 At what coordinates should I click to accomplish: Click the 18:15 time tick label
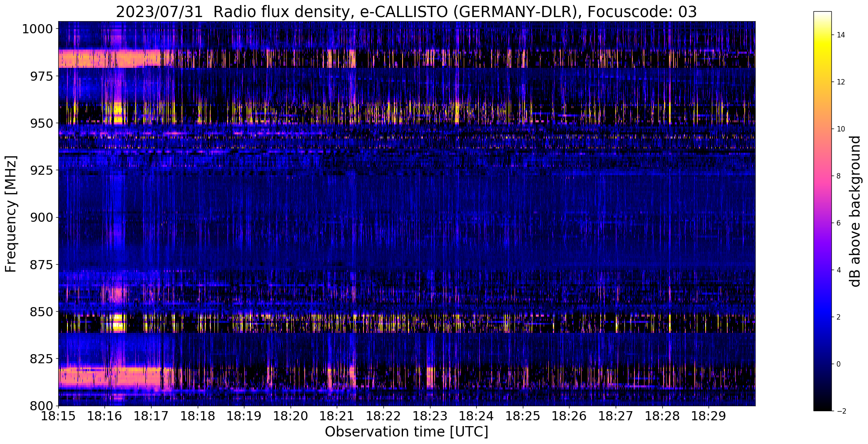(58, 416)
